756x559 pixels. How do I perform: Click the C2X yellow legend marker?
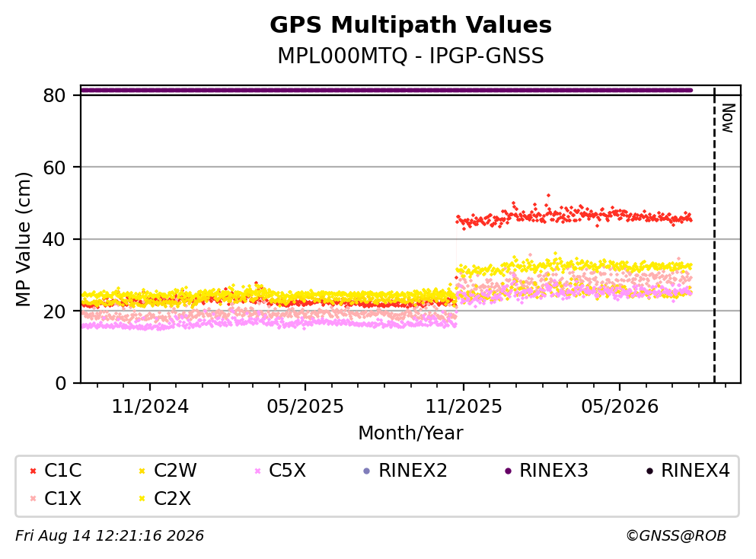click(142, 499)
